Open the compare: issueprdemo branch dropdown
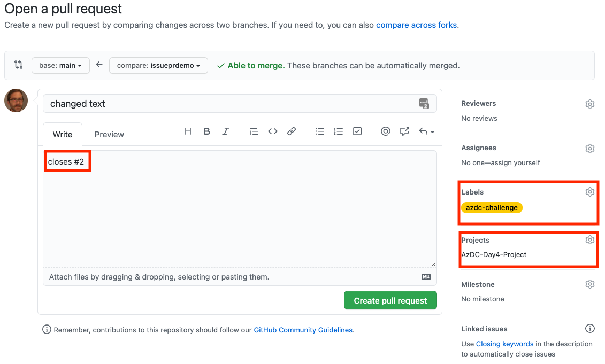This screenshot has height=364, width=605. pyautogui.click(x=158, y=65)
